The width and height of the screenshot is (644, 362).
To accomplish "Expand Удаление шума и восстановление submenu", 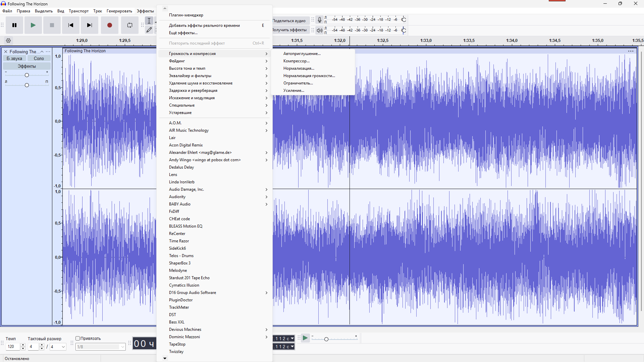I will click(x=214, y=83).
